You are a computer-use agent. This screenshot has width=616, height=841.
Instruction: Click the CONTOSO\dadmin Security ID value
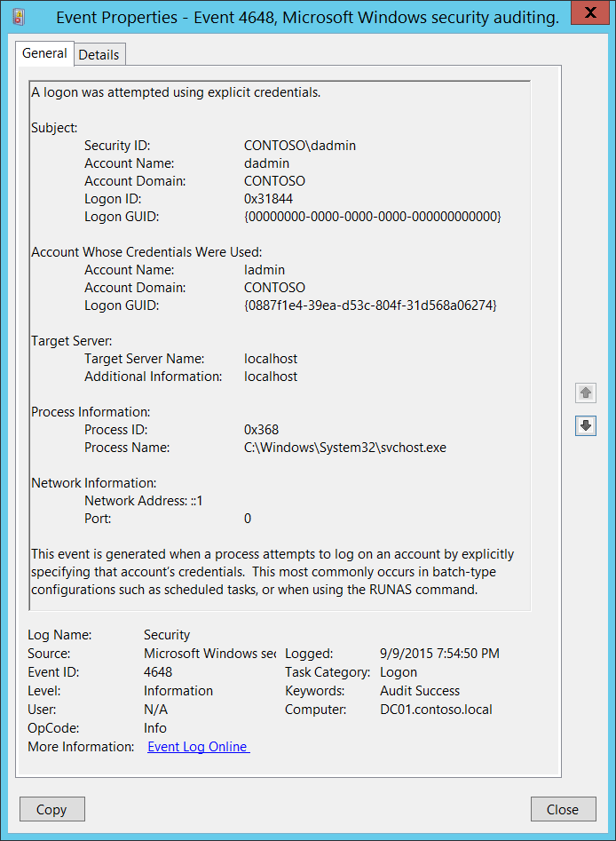(300, 146)
